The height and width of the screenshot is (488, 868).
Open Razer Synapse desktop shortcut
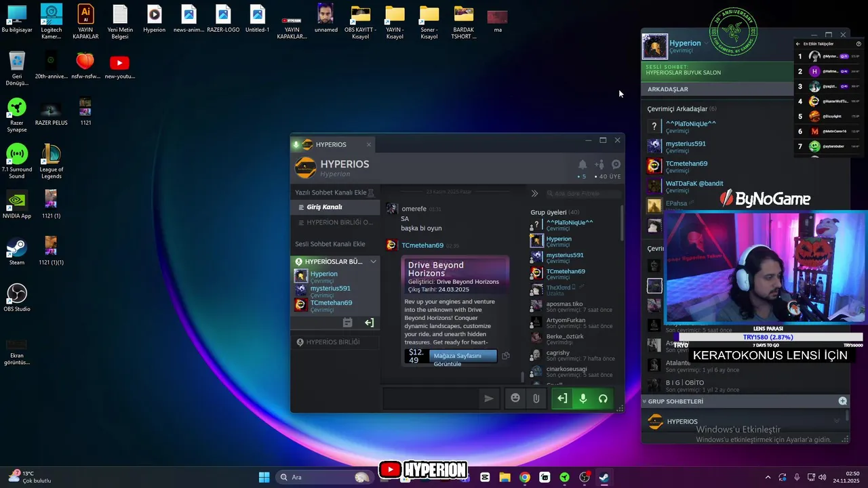pyautogui.click(x=17, y=115)
